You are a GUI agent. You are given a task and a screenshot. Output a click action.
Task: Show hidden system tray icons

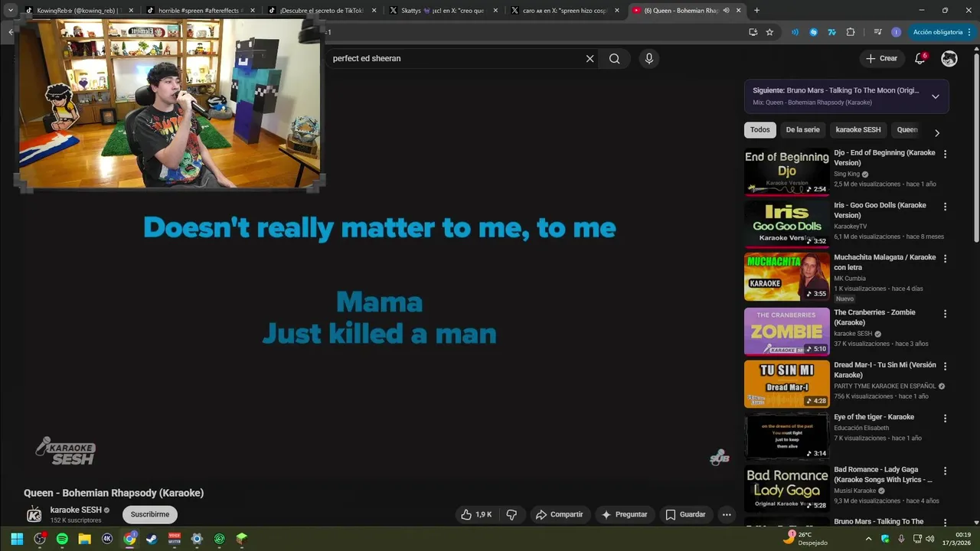pos(868,539)
